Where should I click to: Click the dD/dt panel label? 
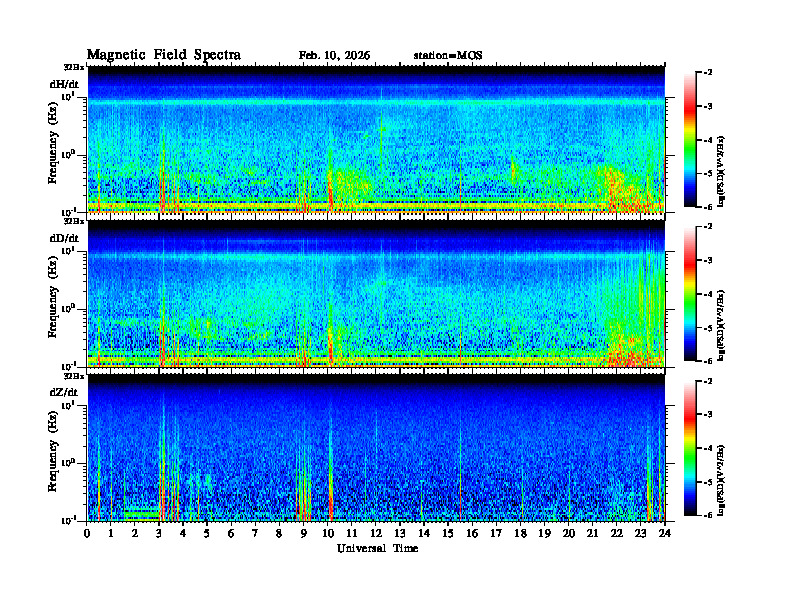click(x=64, y=238)
